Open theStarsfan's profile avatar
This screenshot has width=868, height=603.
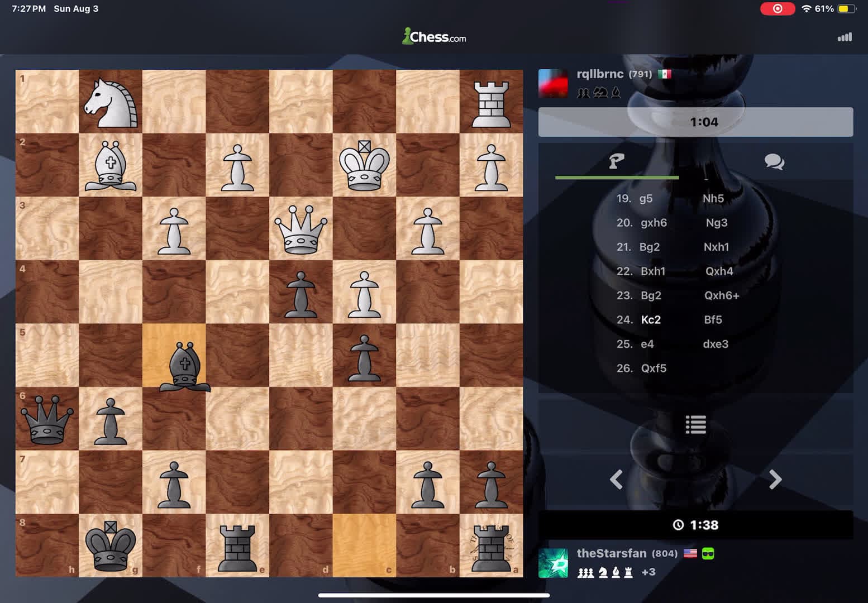click(553, 563)
